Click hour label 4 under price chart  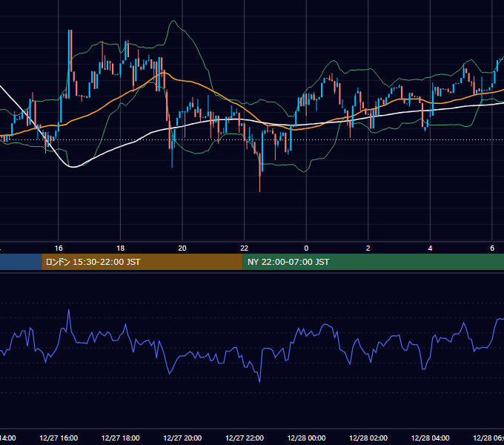(x=430, y=248)
